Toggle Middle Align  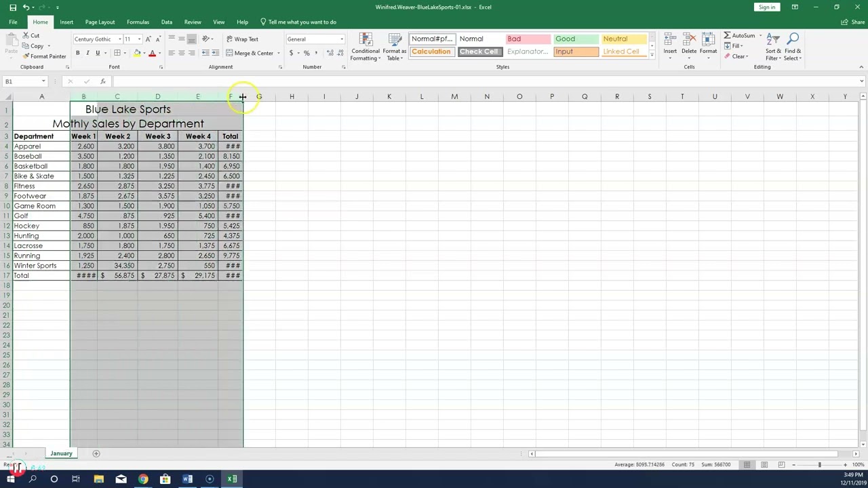181,39
